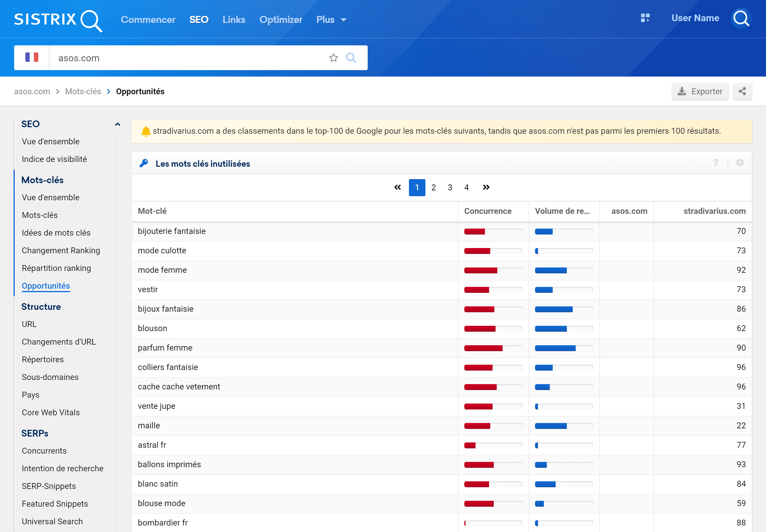Image resolution: width=766 pixels, height=532 pixels.
Task: Open the Commencer menu item
Action: 148,20
